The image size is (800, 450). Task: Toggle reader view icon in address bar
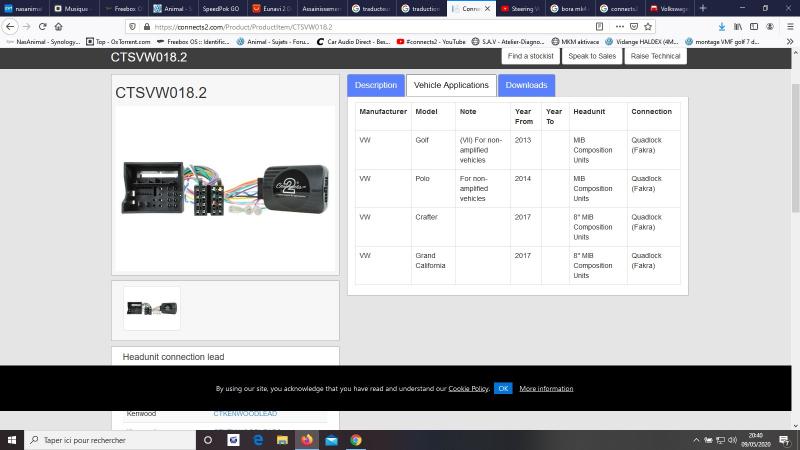coord(599,27)
